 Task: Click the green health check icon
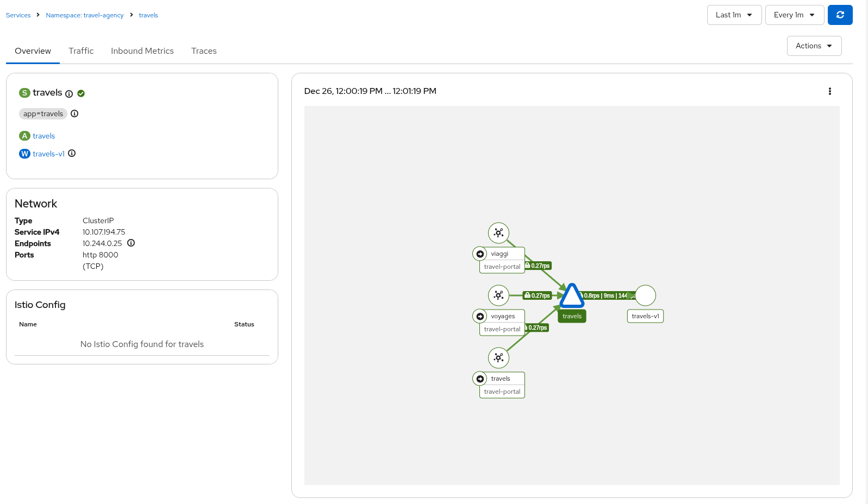coord(81,93)
